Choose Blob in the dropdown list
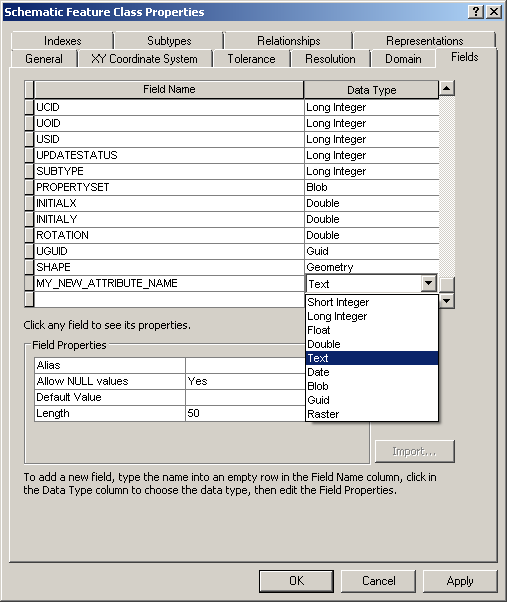This screenshot has width=507, height=602. point(372,386)
